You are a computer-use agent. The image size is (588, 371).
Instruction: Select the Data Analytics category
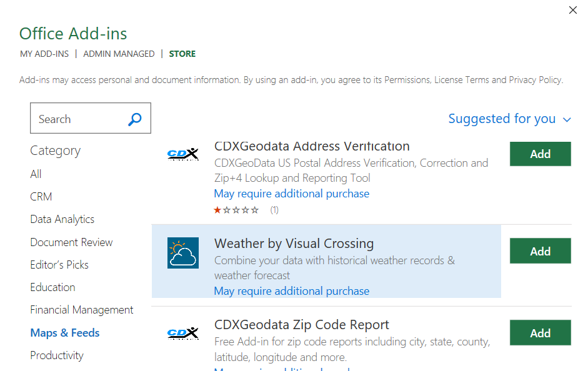(x=62, y=219)
